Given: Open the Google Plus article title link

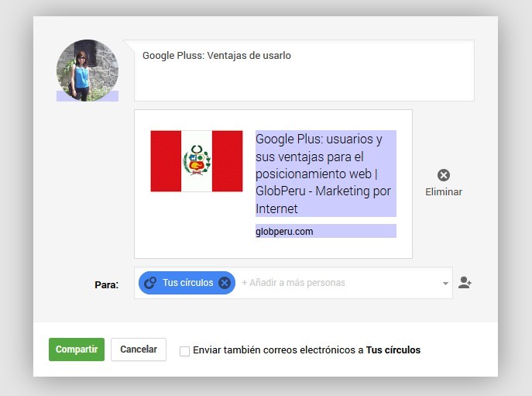Looking at the screenshot, I should (x=326, y=174).
